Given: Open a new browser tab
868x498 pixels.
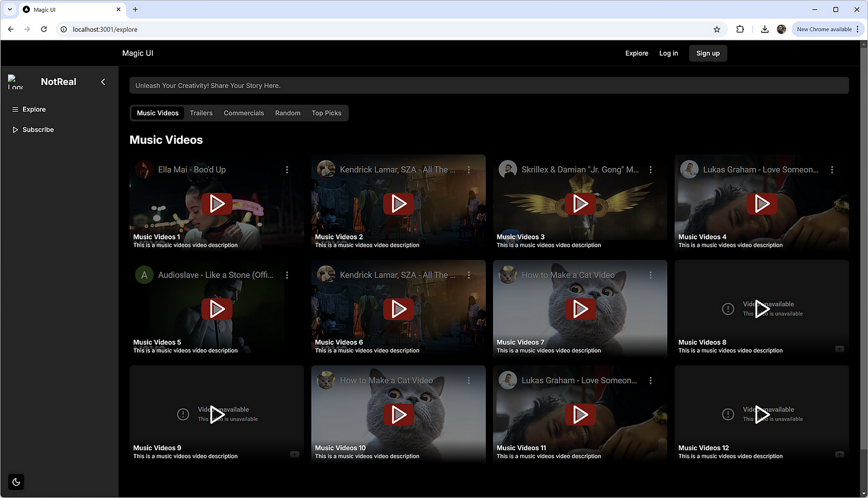Looking at the screenshot, I should (x=135, y=9).
